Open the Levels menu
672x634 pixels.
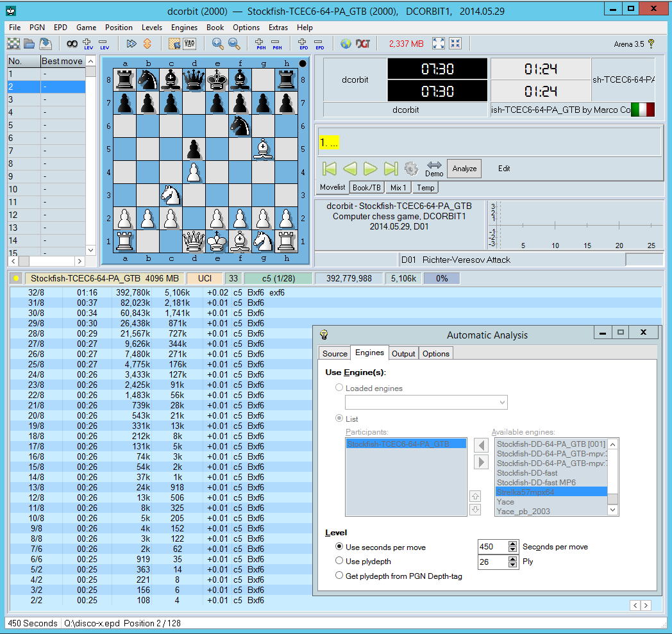tap(152, 28)
